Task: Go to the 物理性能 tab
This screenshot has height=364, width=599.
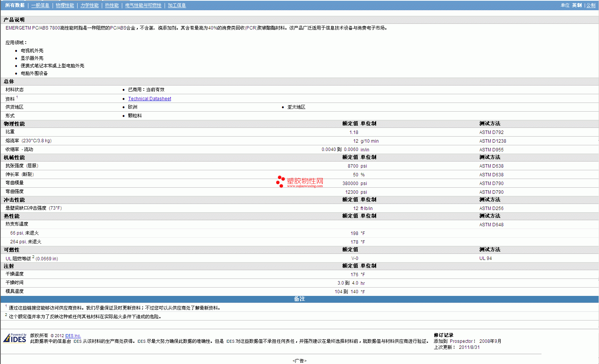Action: coord(65,5)
